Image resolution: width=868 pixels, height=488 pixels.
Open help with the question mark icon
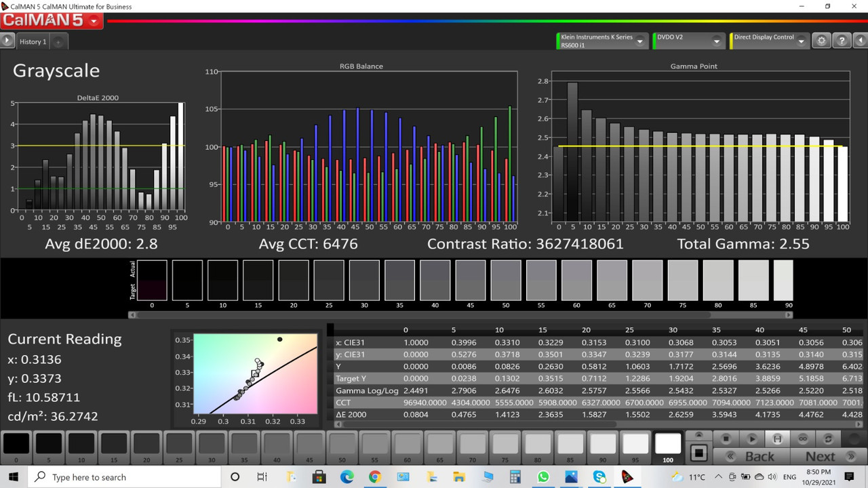tap(841, 41)
